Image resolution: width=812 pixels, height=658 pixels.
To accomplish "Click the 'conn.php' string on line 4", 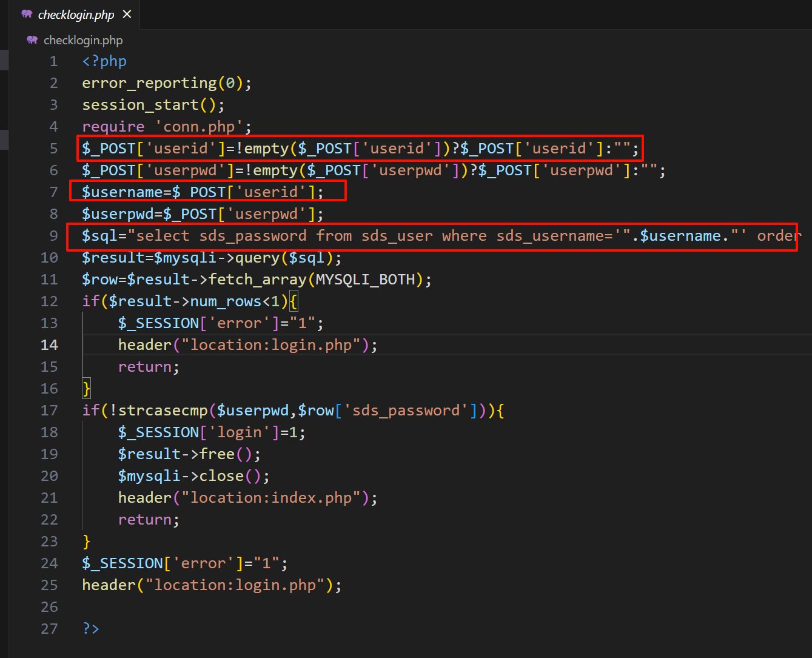I will tap(198, 127).
